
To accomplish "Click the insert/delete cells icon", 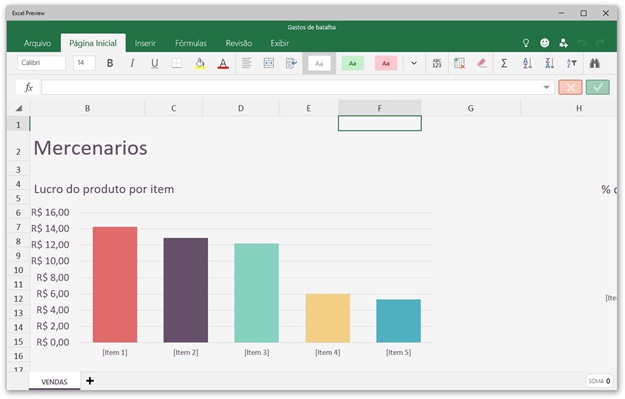I will (x=459, y=63).
